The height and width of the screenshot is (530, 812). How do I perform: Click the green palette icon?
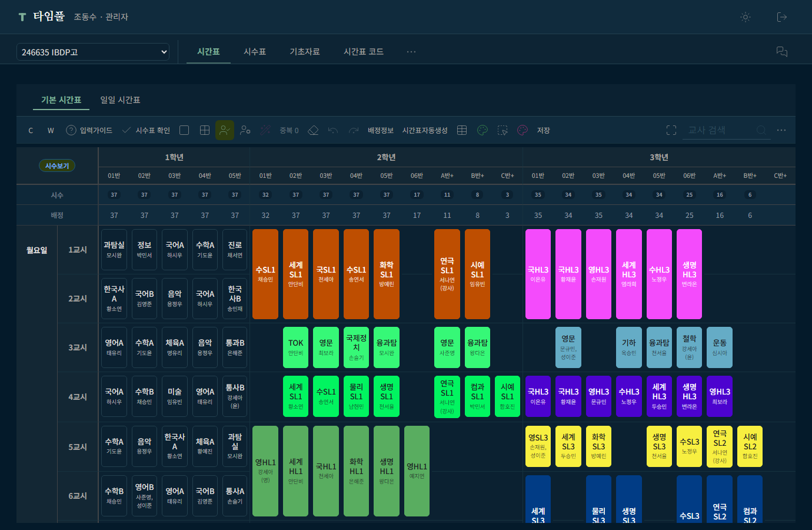coord(482,130)
